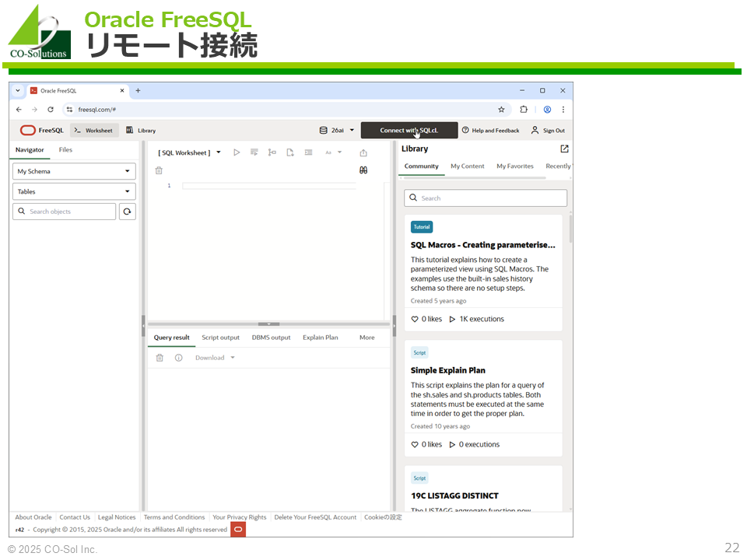Image resolution: width=747 pixels, height=560 pixels.
Task: Open the Terms and Conditions link
Action: (174, 517)
